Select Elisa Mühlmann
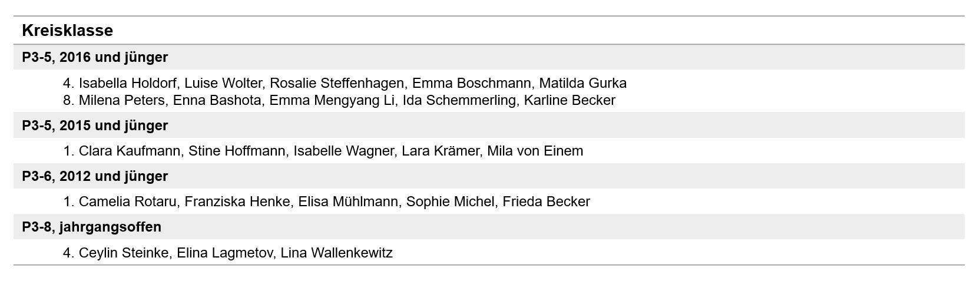980x284 pixels. pos(348,202)
